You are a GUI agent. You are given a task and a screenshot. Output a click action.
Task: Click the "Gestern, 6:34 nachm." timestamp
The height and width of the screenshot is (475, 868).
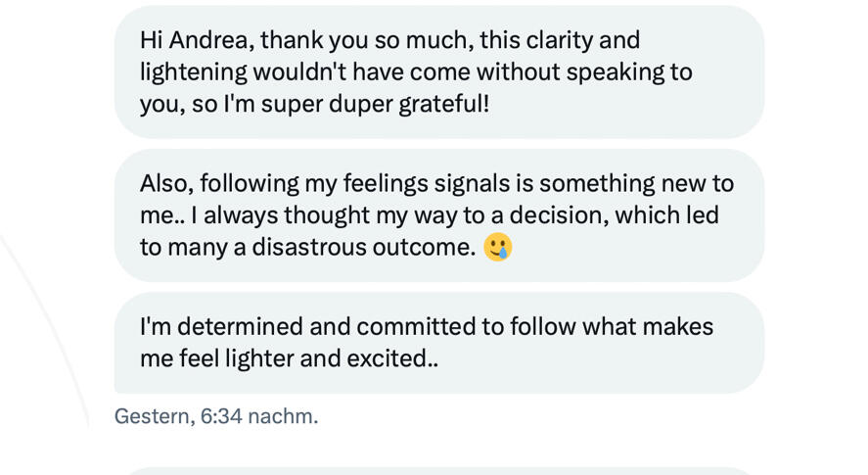(x=216, y=416)
